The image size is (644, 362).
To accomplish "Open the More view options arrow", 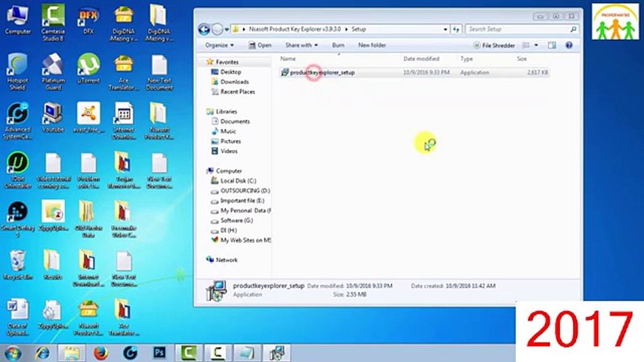I will pos(536,45).
